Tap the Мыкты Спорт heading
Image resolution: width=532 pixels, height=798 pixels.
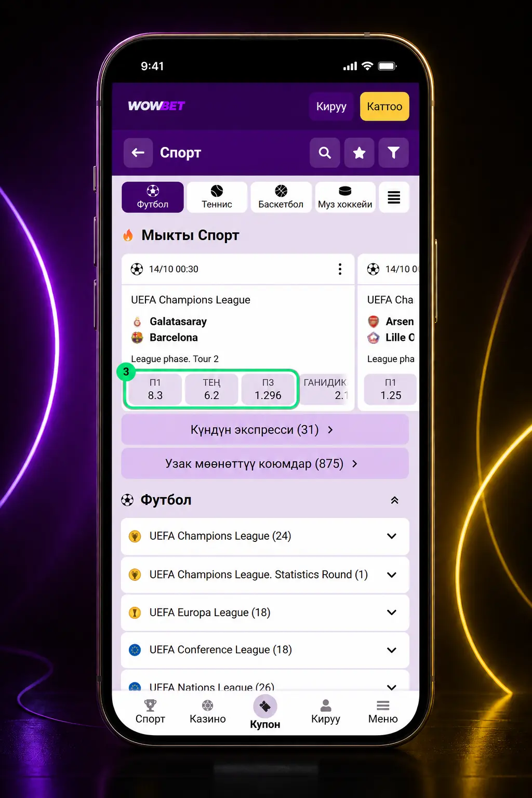pyautogui.click(x=190, y=235)
